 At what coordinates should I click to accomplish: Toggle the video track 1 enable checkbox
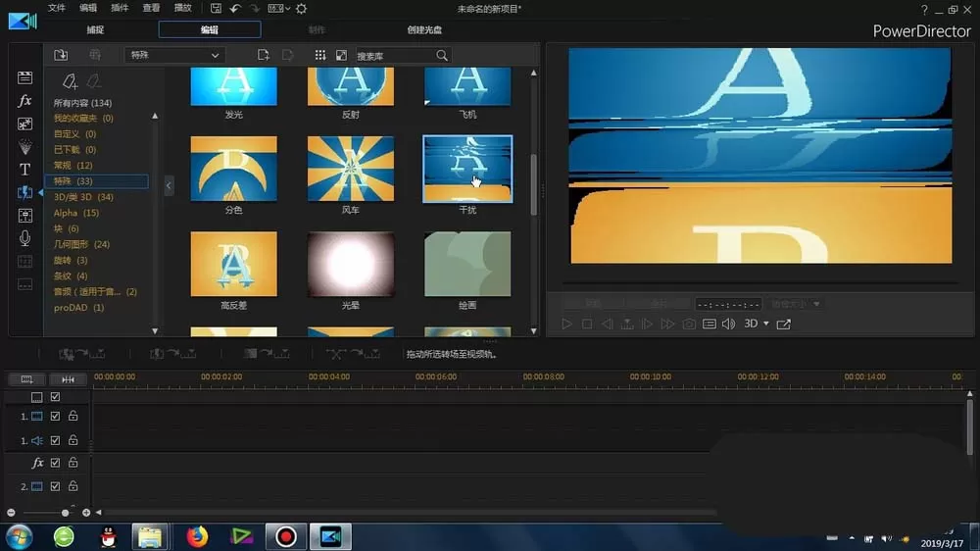coord(55,416)
